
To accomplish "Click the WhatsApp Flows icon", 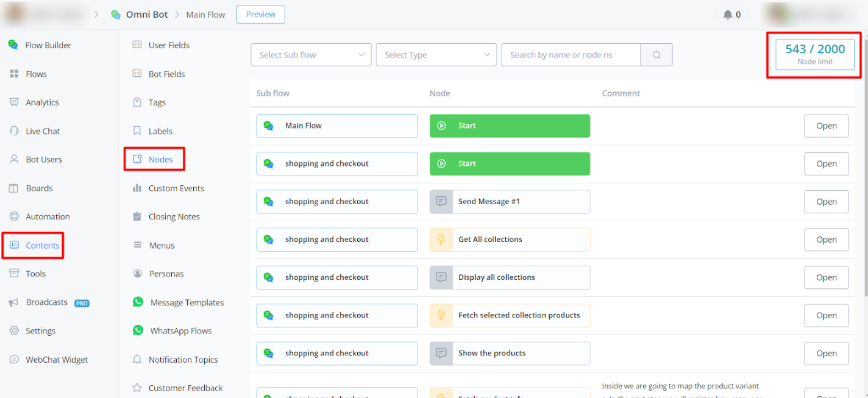I will point(138,330).
